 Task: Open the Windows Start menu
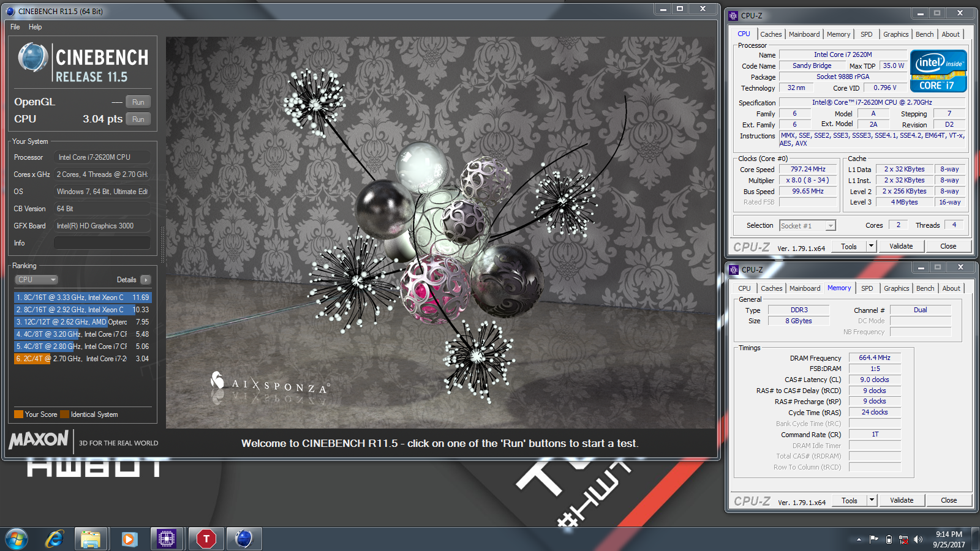tap(17, 539)
